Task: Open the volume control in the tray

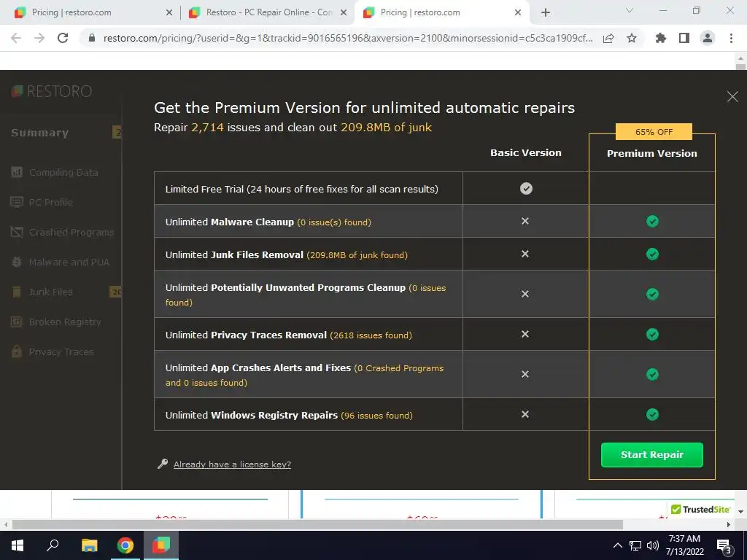Action: (x=653, y=545)
